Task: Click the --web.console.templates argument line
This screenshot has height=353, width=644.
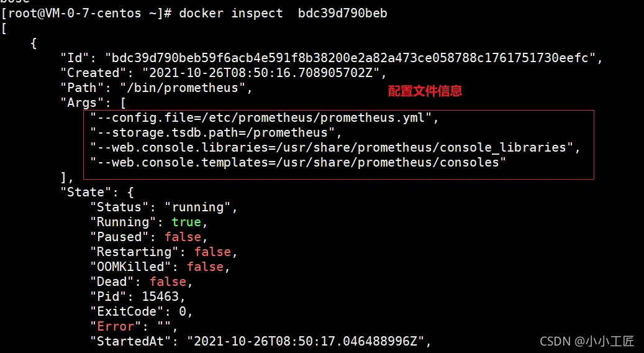Action: pyautogui.click(x=298, y=162)
